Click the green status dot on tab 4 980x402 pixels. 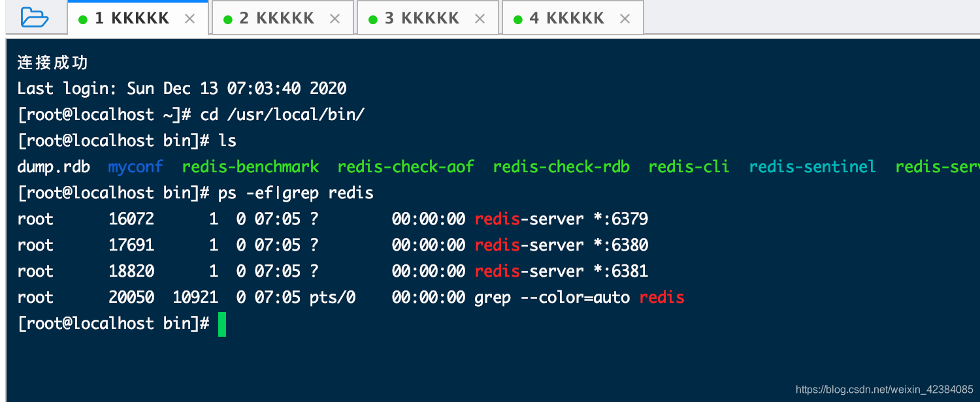(518, 20)
